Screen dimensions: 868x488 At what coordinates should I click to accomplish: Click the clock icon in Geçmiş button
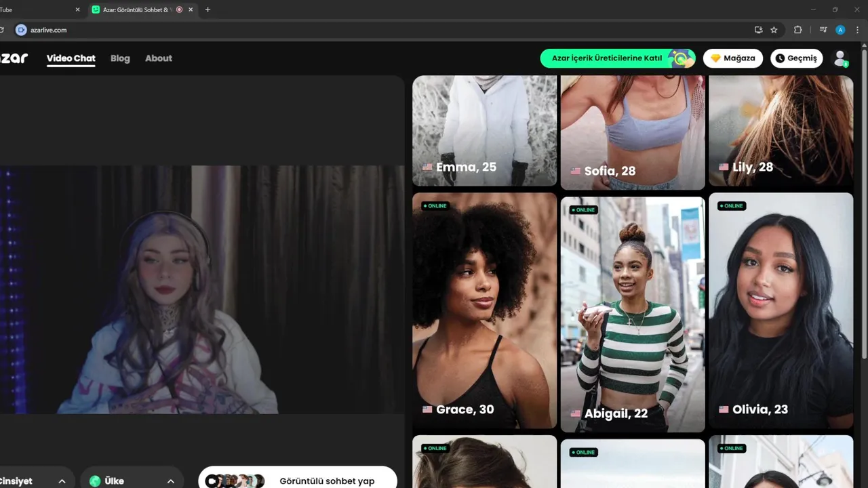[780, 58]
